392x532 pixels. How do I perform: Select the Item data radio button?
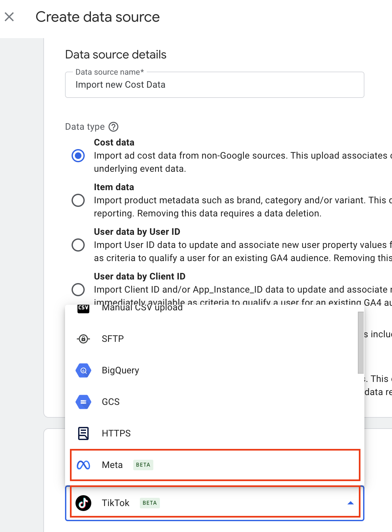pyautogui.click(x=78, y=200)
